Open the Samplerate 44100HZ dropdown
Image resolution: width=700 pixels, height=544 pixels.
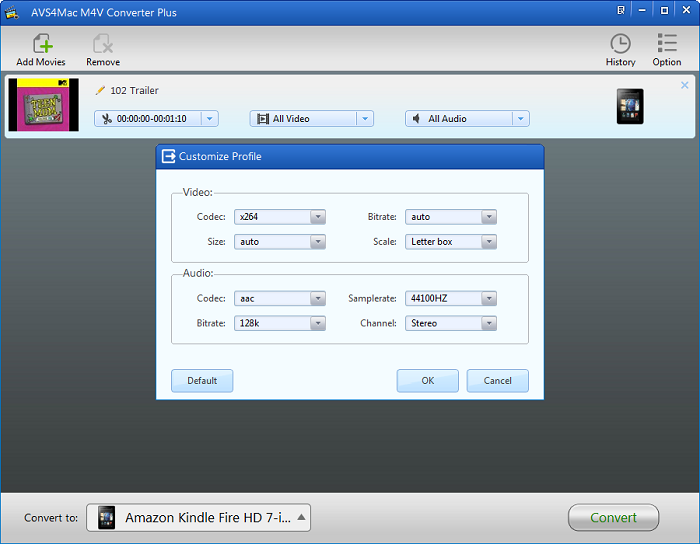pos(451,299)
